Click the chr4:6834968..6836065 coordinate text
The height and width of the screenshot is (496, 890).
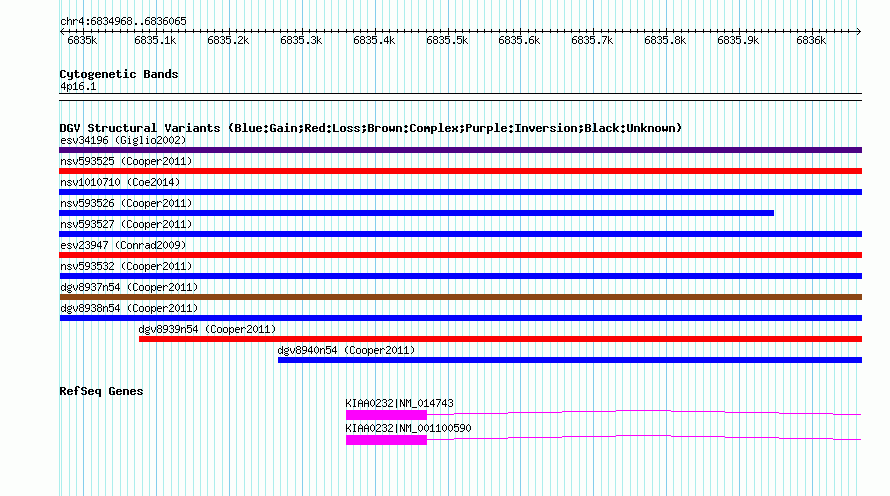click(123, 21)
